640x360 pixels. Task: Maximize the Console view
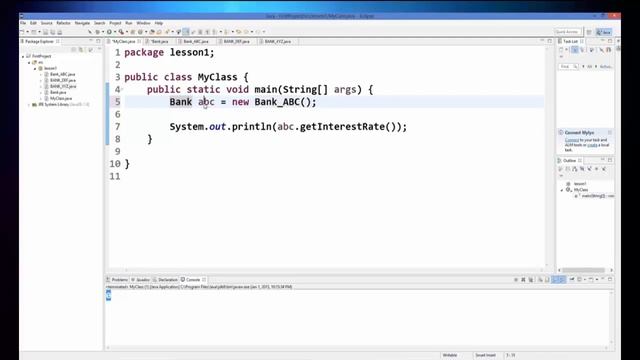point(610,279)
